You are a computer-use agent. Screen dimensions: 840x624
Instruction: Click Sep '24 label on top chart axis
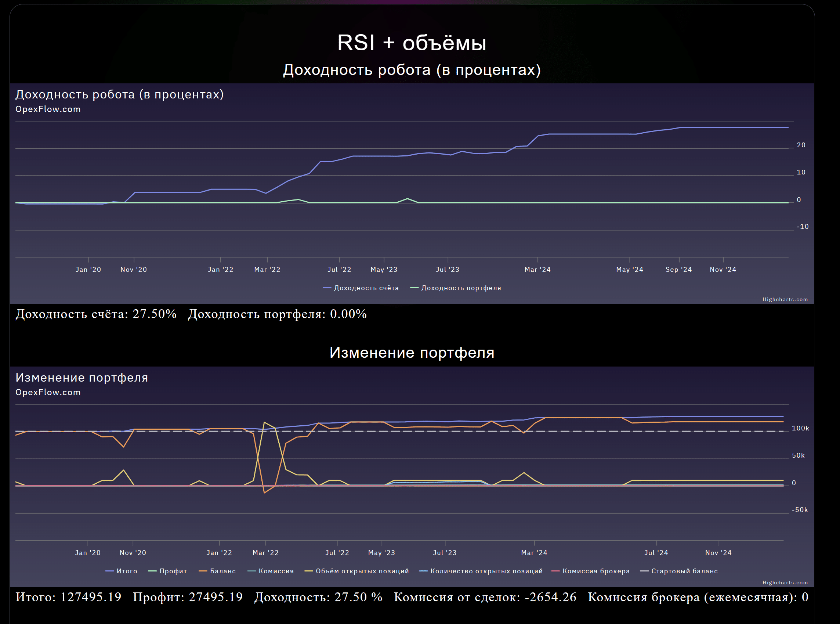coord(679,270)
